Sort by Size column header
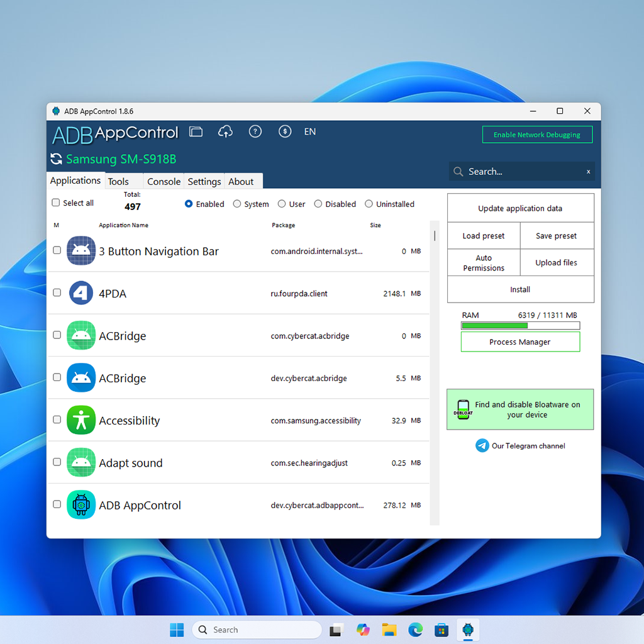Image resolution: width=644 pixels, height=644 pixels. point(375,225)
